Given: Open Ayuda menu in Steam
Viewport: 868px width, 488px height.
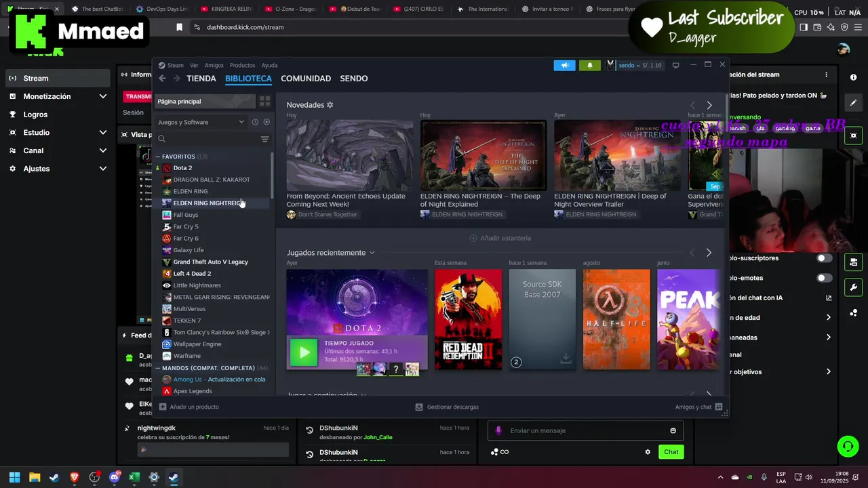Looking at the screenshot, I should tap(269, 65).
